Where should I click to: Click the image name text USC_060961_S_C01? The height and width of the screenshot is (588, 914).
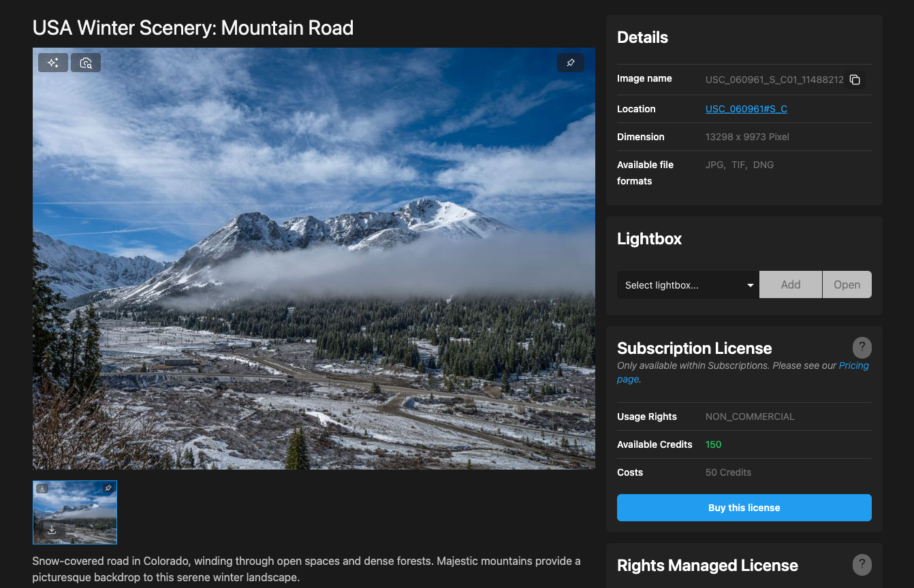click(x=774, y=80)
